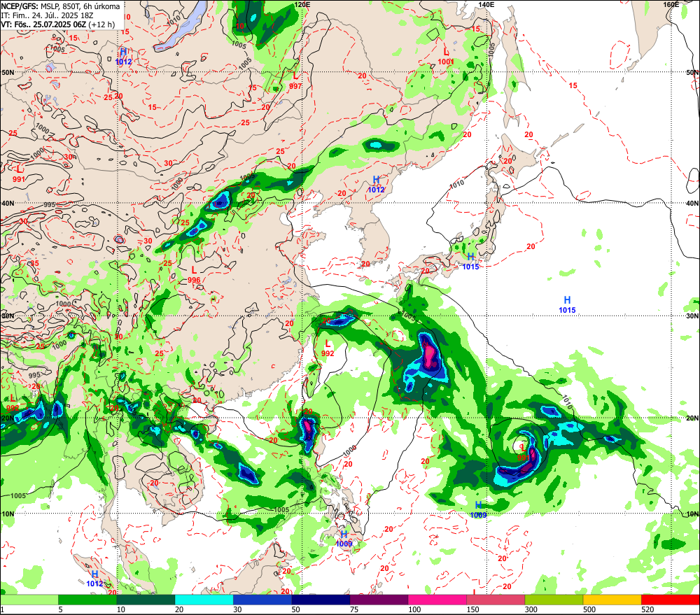Click the L 992 low over India

[x=13, y=404]
